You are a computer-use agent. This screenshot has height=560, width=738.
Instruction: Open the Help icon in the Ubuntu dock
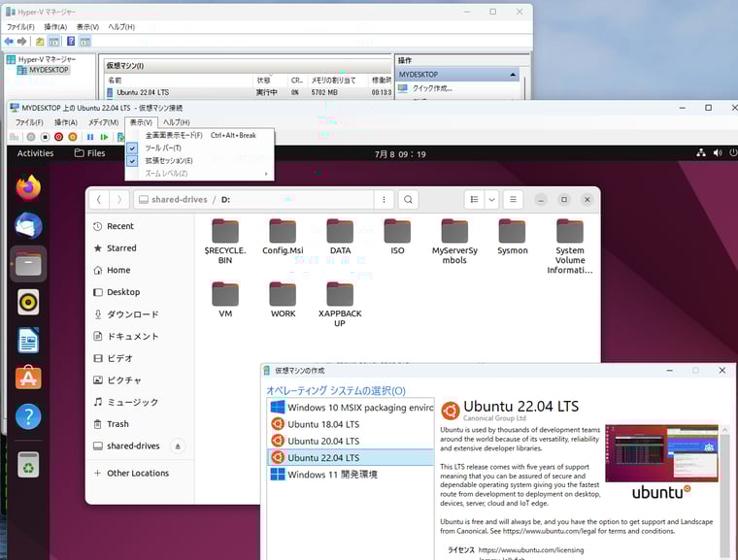point(28,416)
